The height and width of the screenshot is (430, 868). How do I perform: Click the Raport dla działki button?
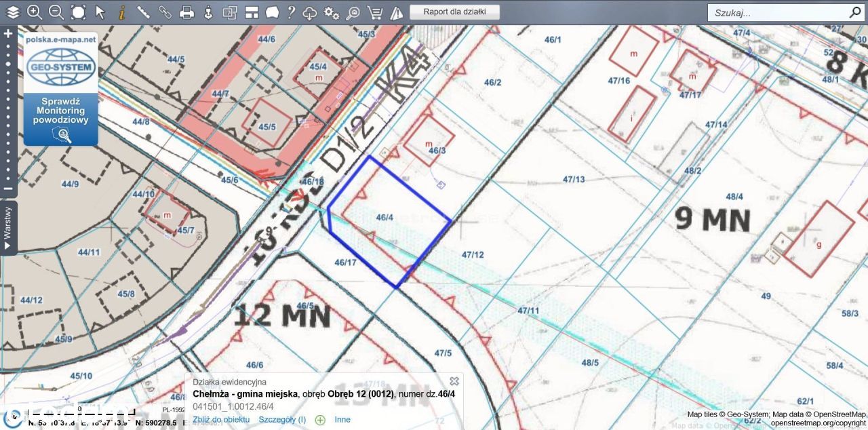[x=454, y=12]
